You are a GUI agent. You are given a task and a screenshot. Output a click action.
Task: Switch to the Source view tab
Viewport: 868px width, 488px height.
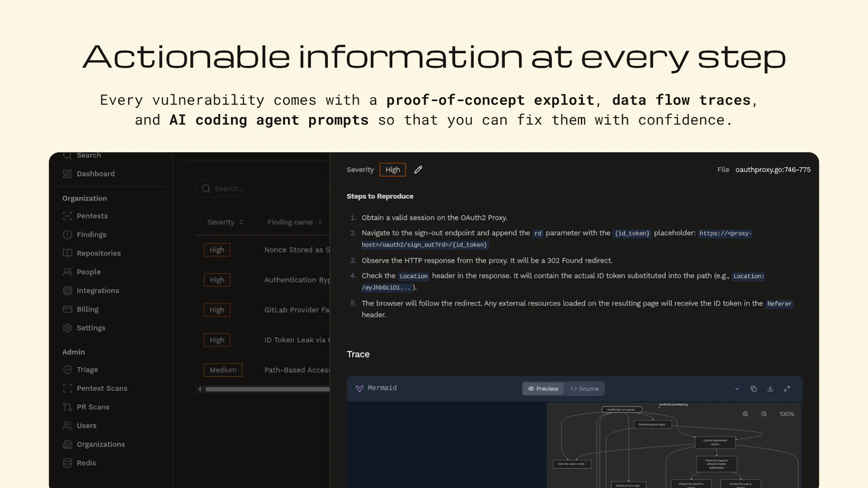[585, 388]
